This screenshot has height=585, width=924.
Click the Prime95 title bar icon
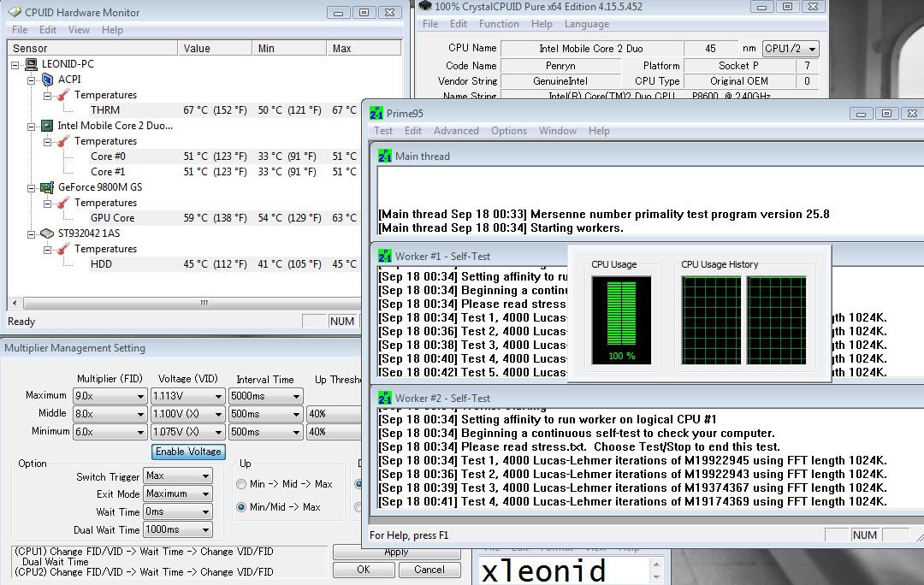tap(376, 113)
